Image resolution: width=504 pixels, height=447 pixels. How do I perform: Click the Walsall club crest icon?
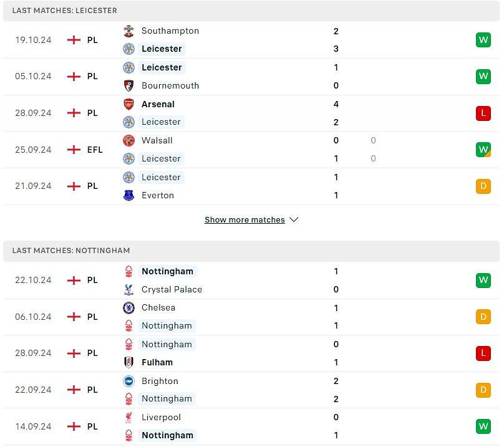point(128,140)
